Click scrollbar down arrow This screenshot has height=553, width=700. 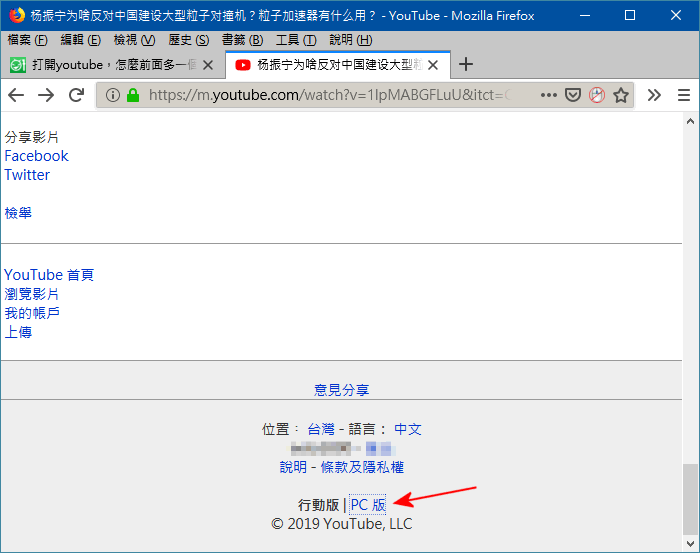[x=690, y=544]
